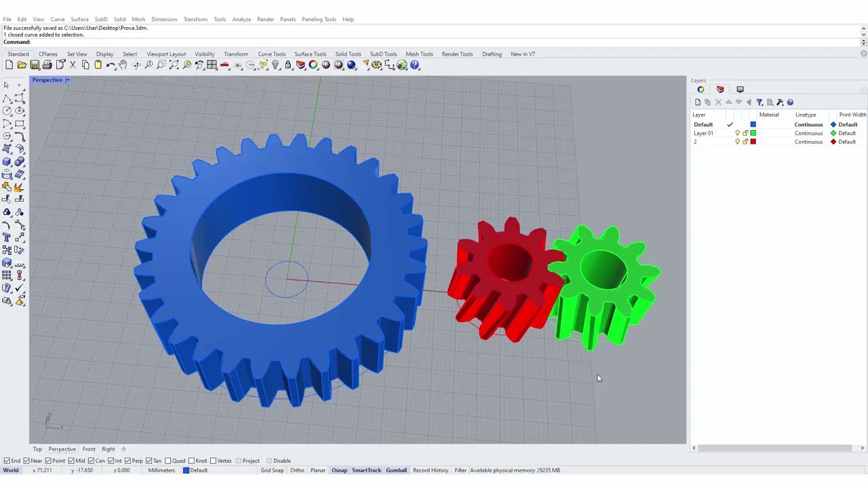Select the Polyline tool in left sidebar
The height and width of the screenshot is (488, 868).
7,98
